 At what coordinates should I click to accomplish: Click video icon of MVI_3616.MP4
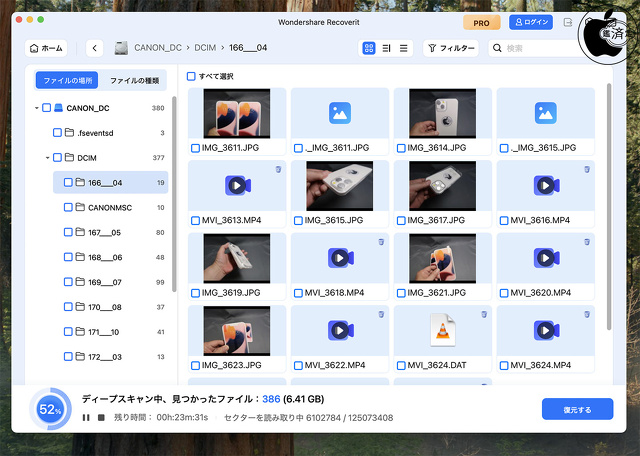[x=546, y=186]
